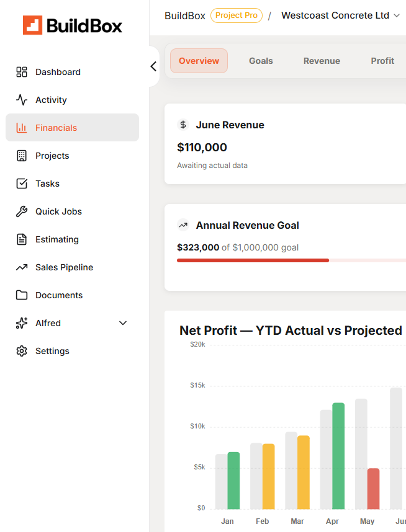Image resolution: width=406 pixels, height=532 pixels.
Task: Open the Documents section
Action: coord(73,295)
